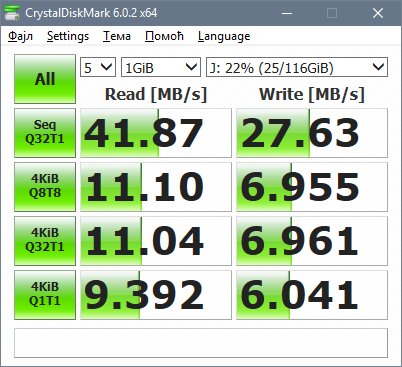Viewport: 402px width, 367px height.
Task: Open the drive dropdown showing J: 22%
Action: 297,68
